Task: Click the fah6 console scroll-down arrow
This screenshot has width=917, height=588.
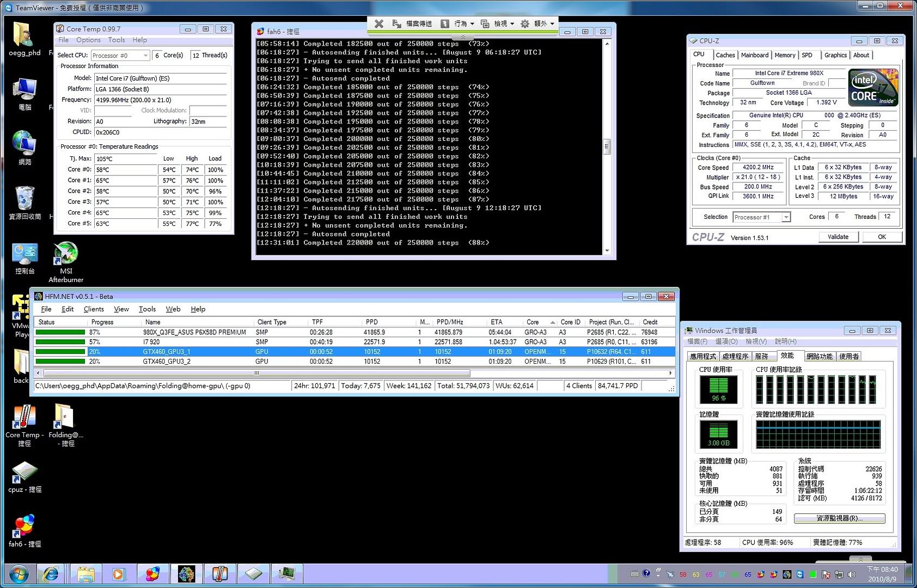Action: pos(607,251)
